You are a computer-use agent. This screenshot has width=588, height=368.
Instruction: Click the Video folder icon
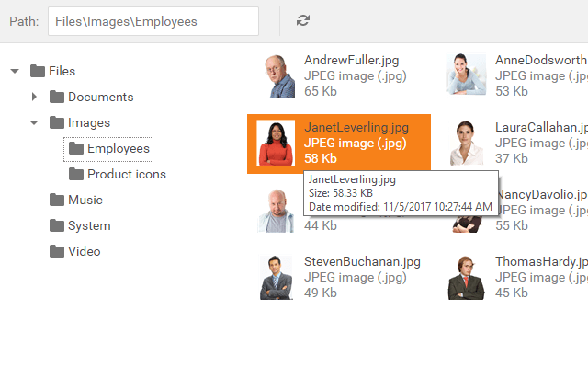click(x=57, y=251)
